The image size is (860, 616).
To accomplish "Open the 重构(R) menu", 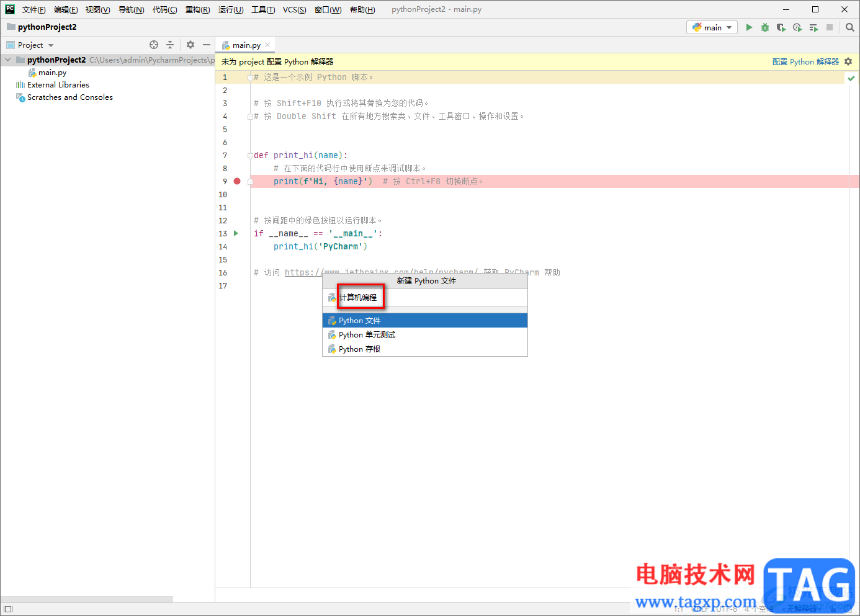I will [198, 9].
